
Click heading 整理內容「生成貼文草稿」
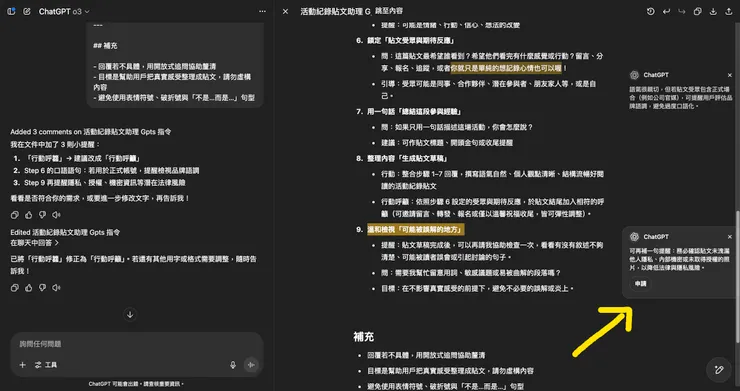tap(408, 158)
